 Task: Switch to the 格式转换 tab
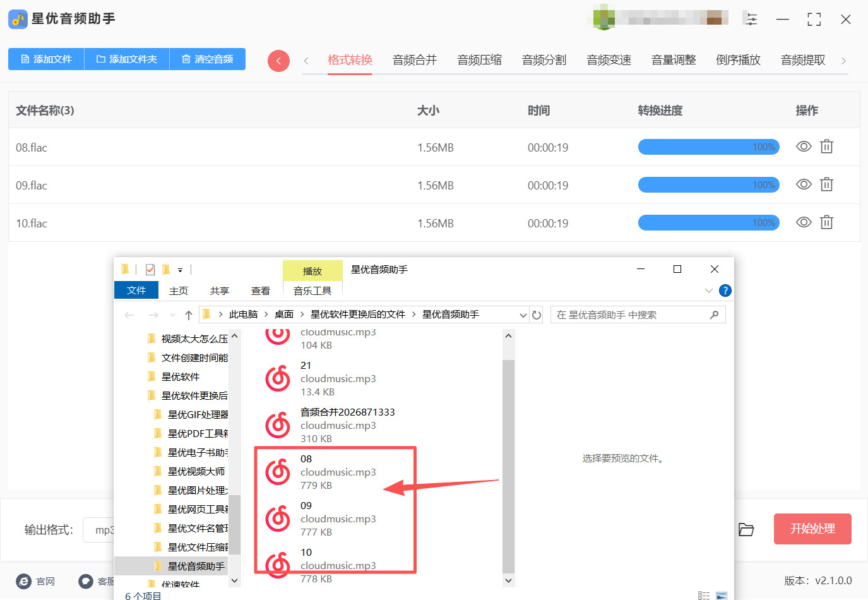[350, 60]
